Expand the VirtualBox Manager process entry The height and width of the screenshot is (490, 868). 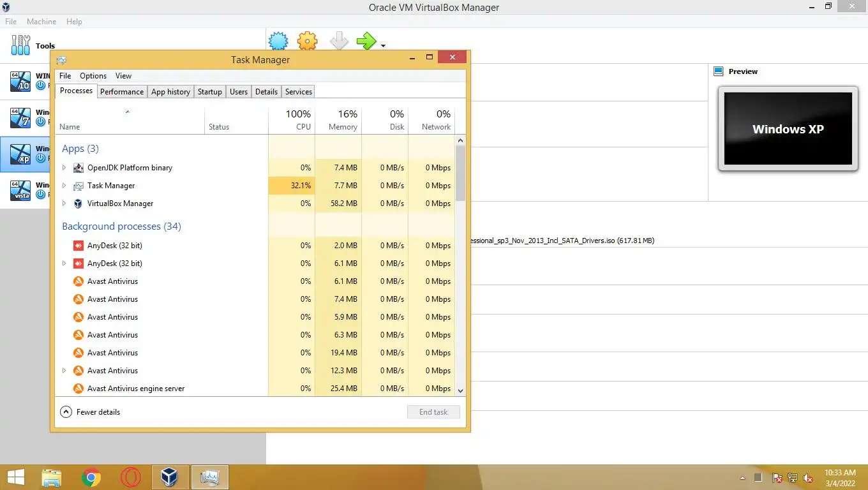(x=64, y=204)
